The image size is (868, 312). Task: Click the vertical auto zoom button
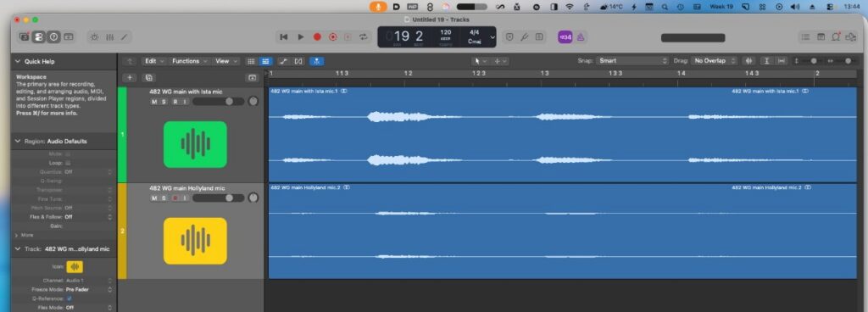[766, 61]
